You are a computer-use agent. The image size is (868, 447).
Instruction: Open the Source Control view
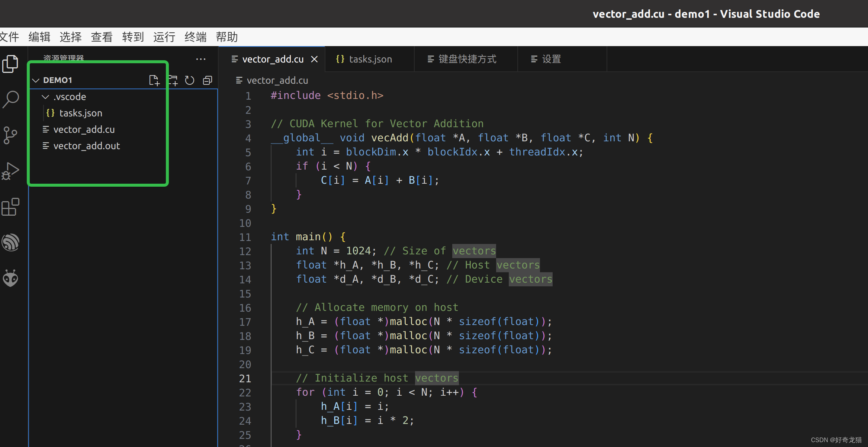pos(10,135)
